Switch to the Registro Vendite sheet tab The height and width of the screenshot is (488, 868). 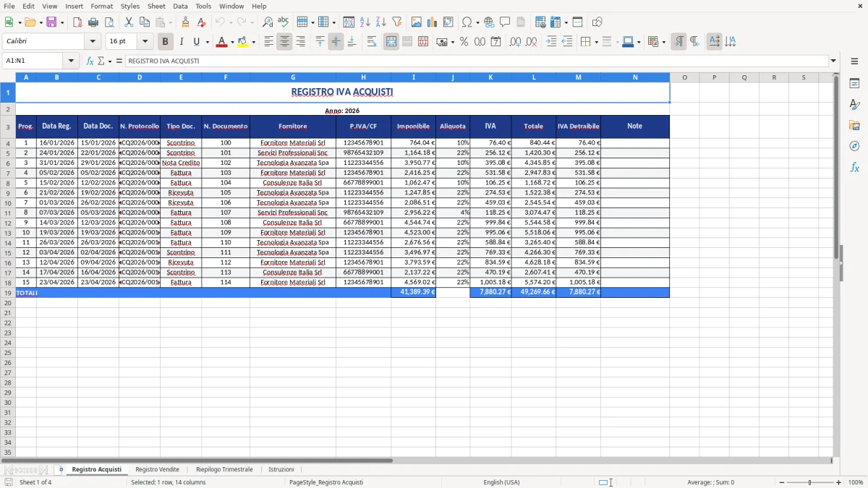pyautogui.click(x=157, y=469)
